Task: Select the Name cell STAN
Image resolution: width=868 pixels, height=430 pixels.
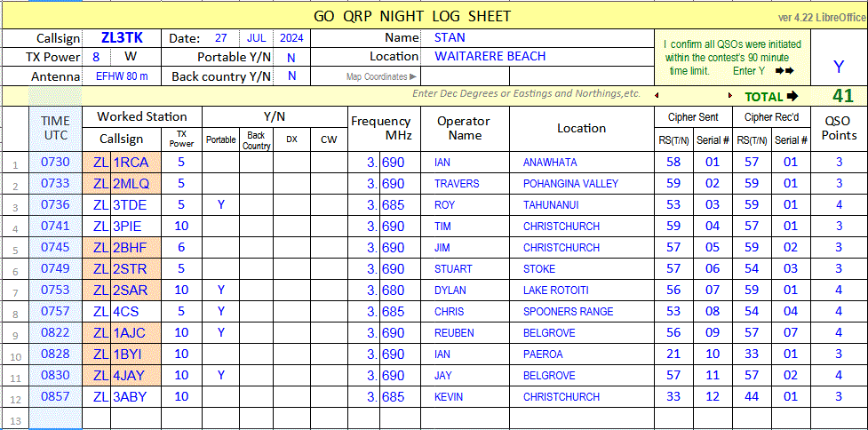Action: 537,38
